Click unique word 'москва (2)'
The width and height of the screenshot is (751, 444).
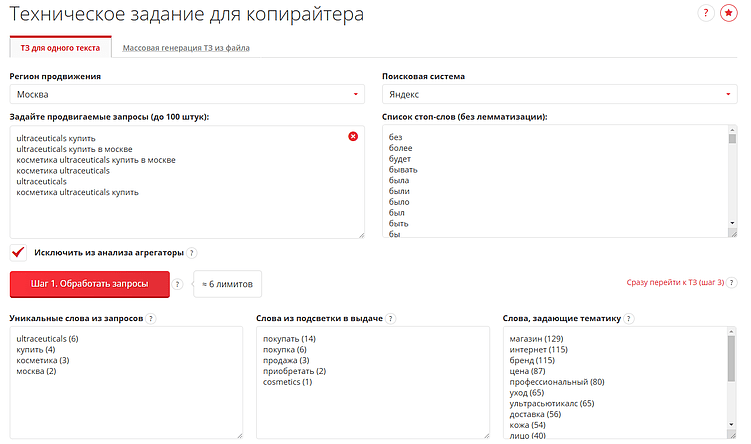click(x=36, y=371)
